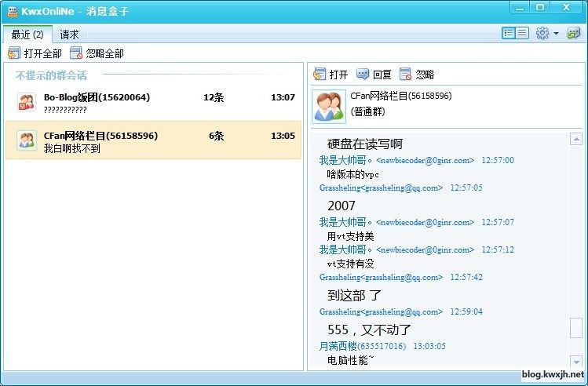Screen dimensions: 588x386
Task: Select the detailed list view icon
Action: tap(509, 33)
